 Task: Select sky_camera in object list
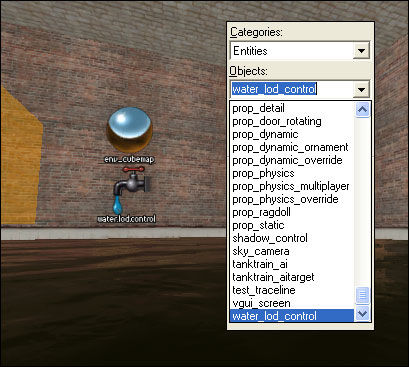click(x=292, y=251)
